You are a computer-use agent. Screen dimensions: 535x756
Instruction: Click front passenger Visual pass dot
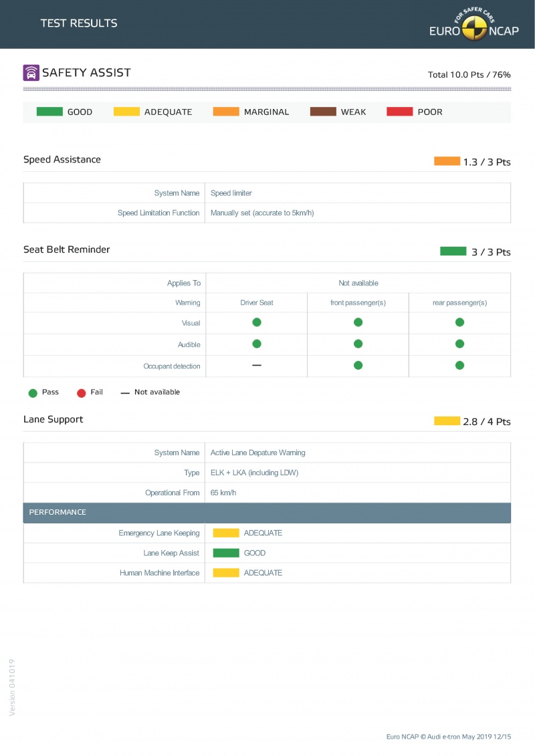(x=358, y=322)
